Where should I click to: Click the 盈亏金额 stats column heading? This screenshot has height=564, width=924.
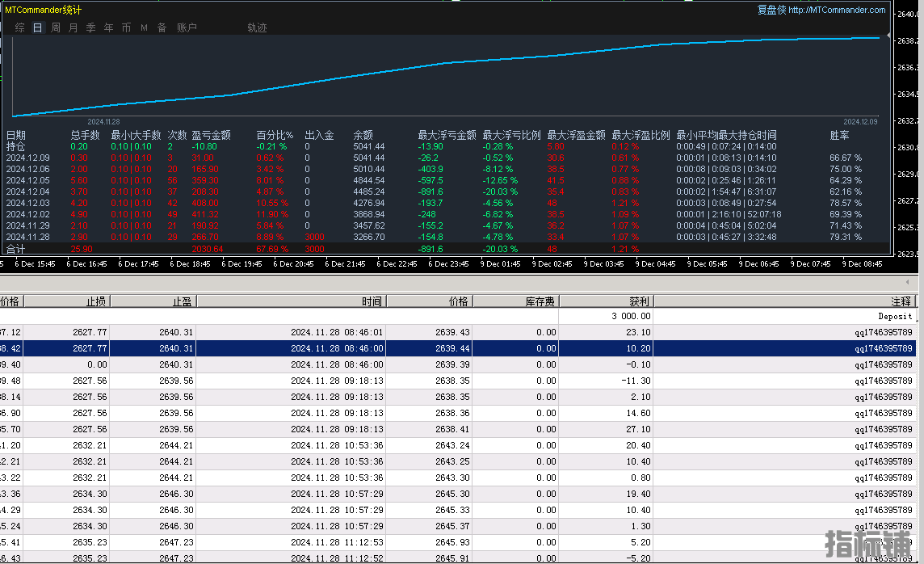(x=211, y=135)
